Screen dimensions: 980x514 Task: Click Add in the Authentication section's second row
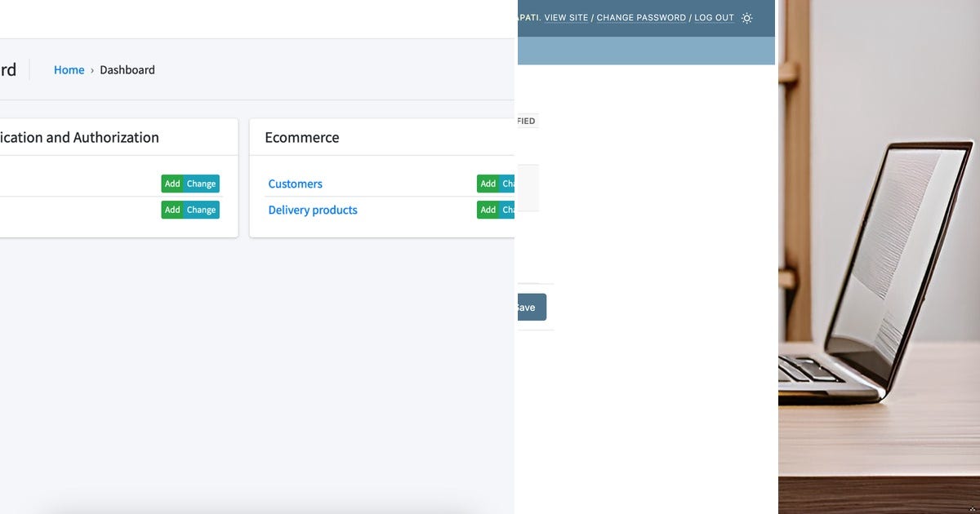coord(171,210)
